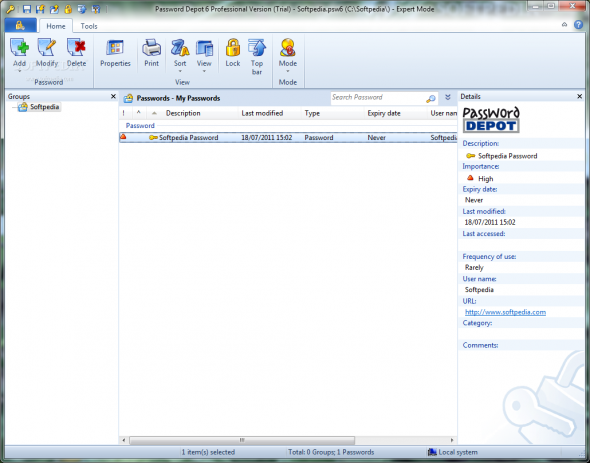590x463 pixels.
Task: Click the horizontal scrollbar right arrow
Action: point(452,440)
